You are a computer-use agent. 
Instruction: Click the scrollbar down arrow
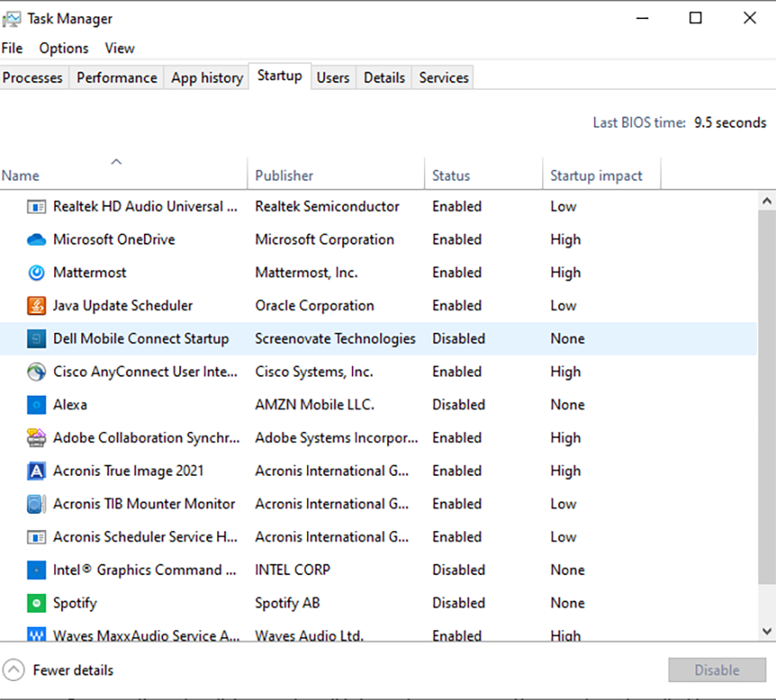(x=767, y=631)
